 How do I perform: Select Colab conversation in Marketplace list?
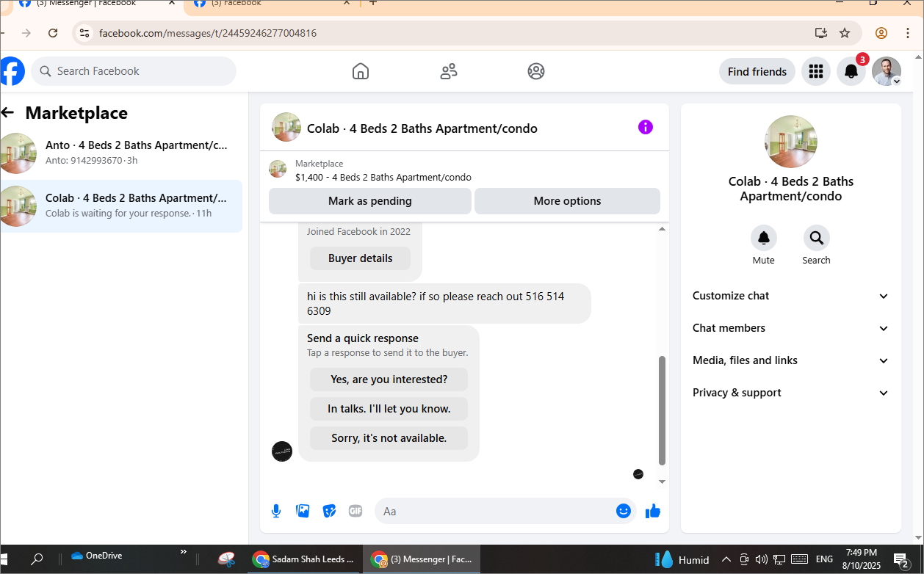click(121, 206)
